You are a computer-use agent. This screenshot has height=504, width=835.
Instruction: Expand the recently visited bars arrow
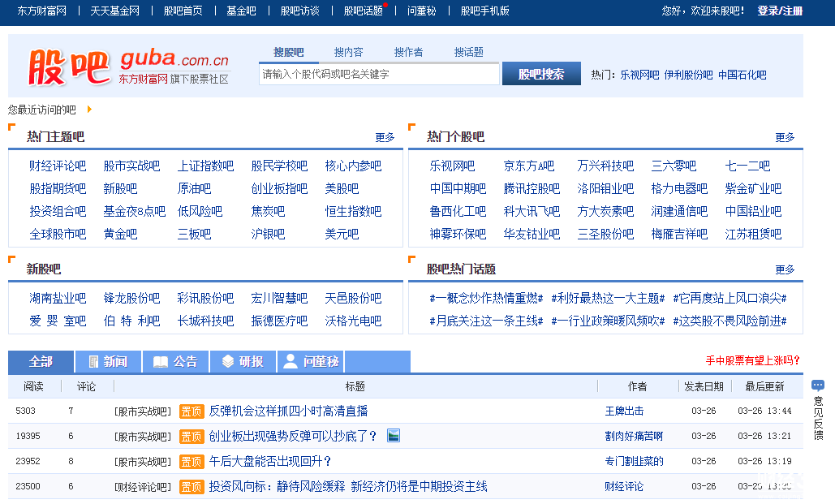click(x=89, y=110)
